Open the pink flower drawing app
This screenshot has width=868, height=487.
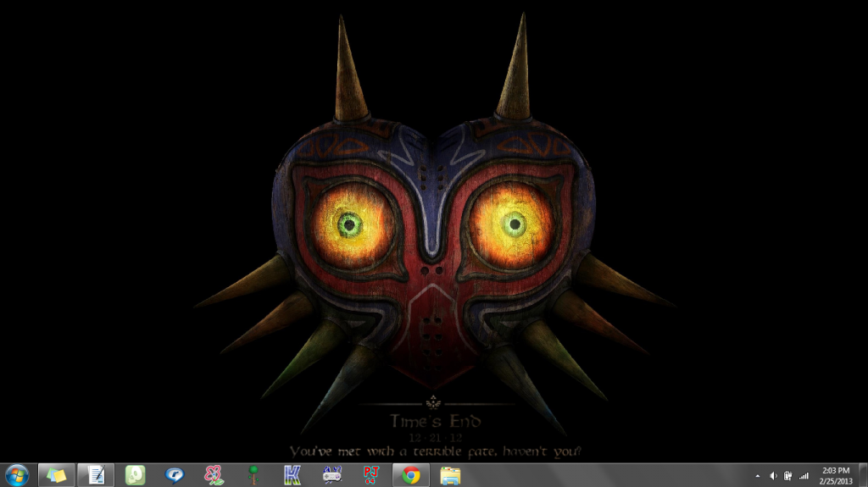point(214,475)
